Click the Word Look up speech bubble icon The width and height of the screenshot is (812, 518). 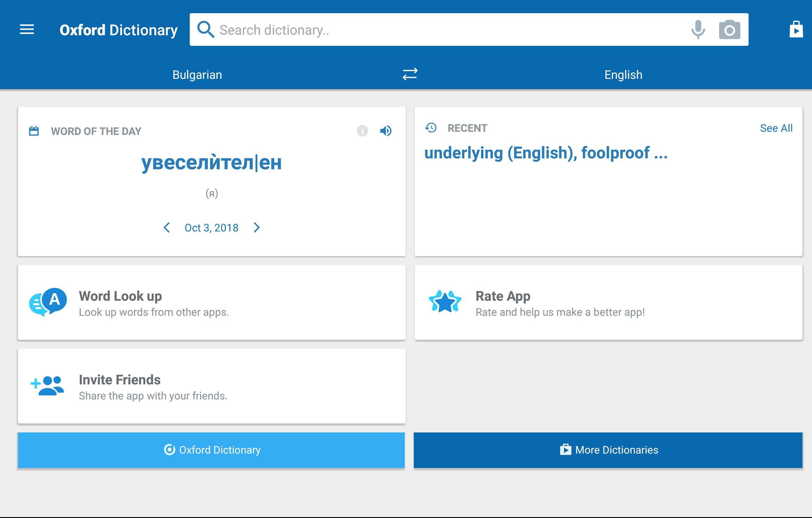coord(48,302)
